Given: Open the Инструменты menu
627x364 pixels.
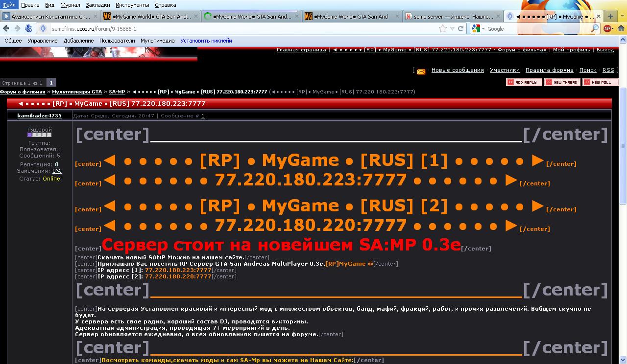Looking at the screenshot, I should [133, 5].
